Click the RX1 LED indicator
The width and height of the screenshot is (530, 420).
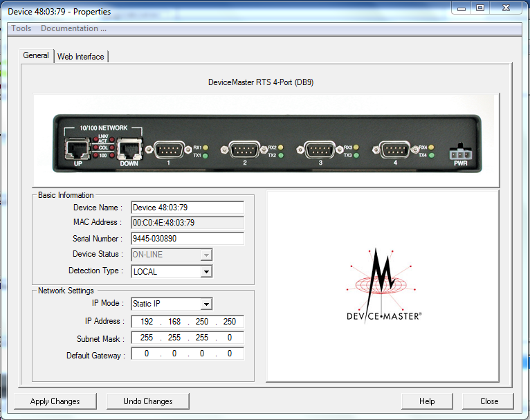pos(205,147)
